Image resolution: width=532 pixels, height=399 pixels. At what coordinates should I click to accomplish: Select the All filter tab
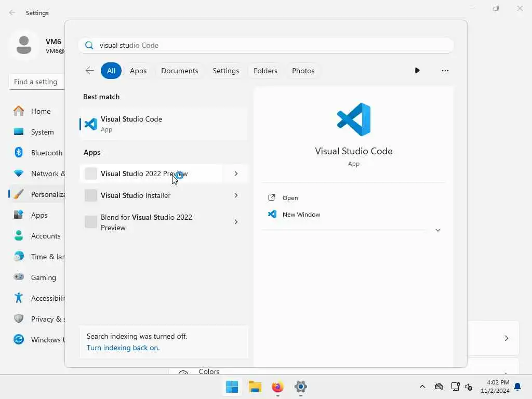point(111,71)
